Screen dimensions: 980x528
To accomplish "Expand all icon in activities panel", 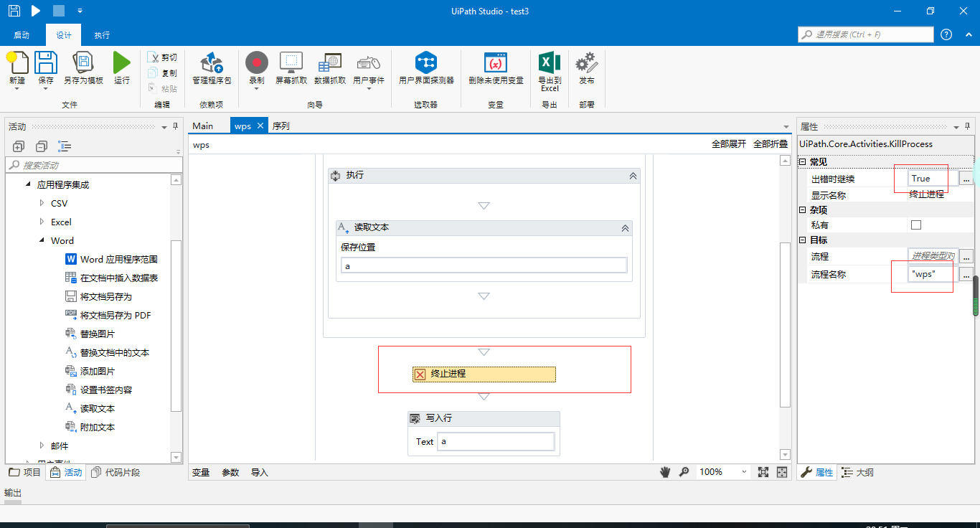I will pyautogui.click(x=19, y=146).
